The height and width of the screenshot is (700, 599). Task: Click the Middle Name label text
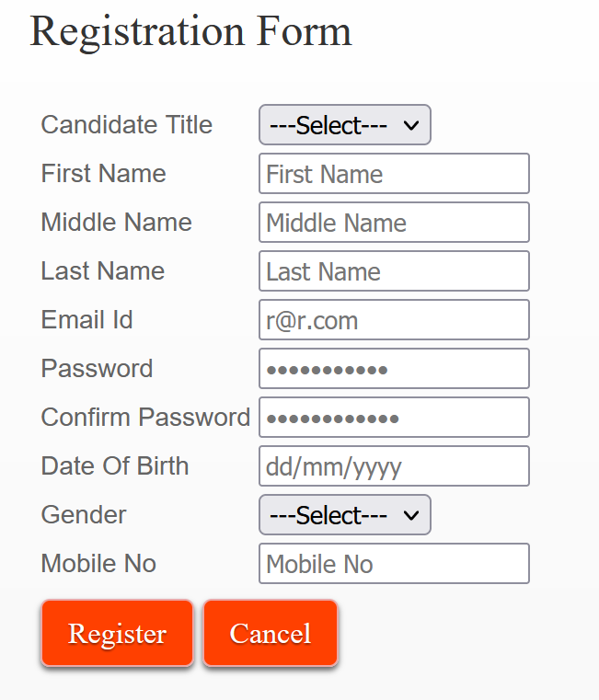[x=117, y=223]
